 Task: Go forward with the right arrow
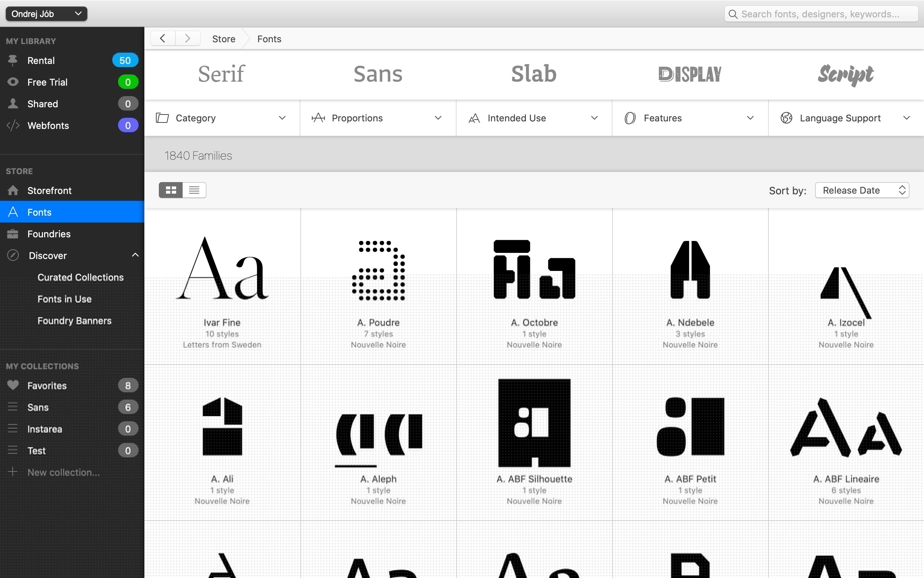[x=187, y=39]
